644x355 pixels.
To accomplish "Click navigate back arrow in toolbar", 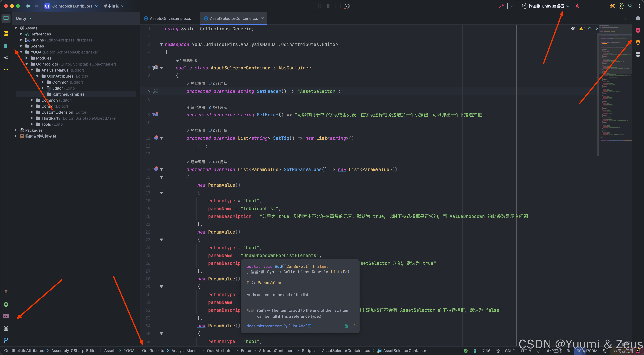I will 28,6.
